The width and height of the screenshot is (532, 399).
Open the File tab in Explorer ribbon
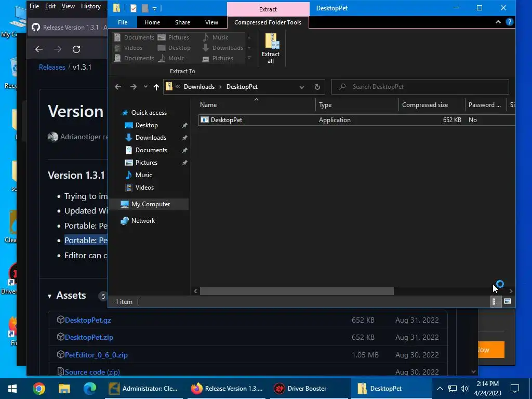123,22
